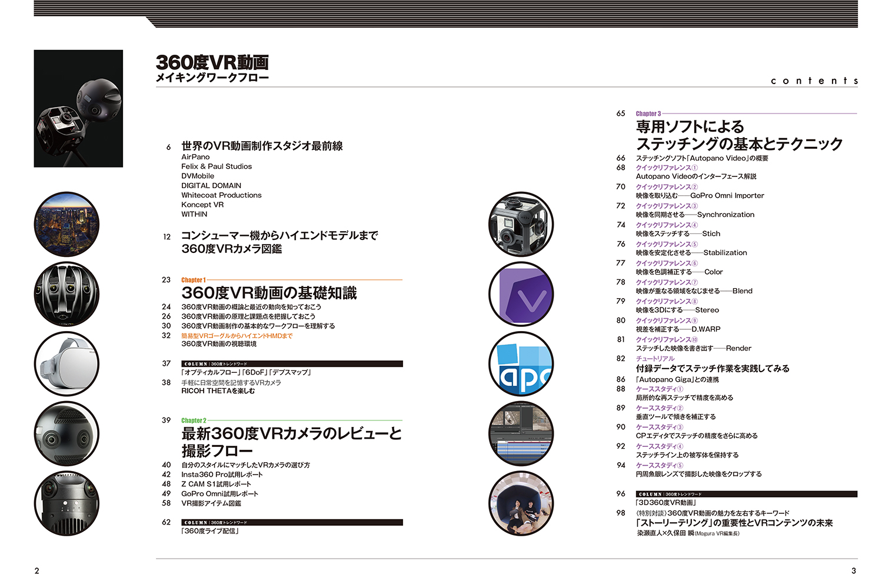Image resolution: width=892 pixels, height=588 pixels.
Task: Open the 「360度ライブ配信」 column entry
Action: [x=210, y=531]
